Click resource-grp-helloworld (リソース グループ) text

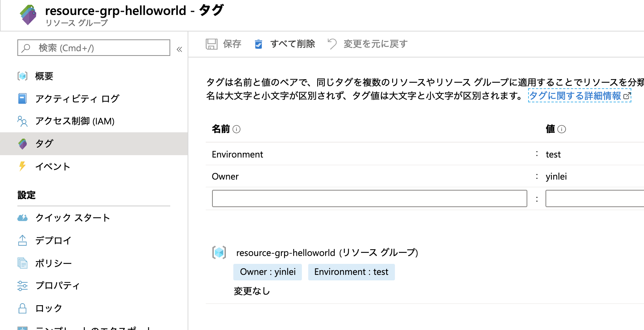[x=327, y=252]
